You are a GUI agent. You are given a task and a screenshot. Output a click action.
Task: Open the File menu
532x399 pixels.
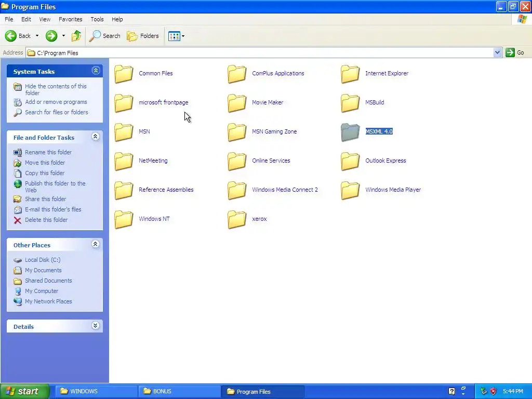click(x=9, y=19)
